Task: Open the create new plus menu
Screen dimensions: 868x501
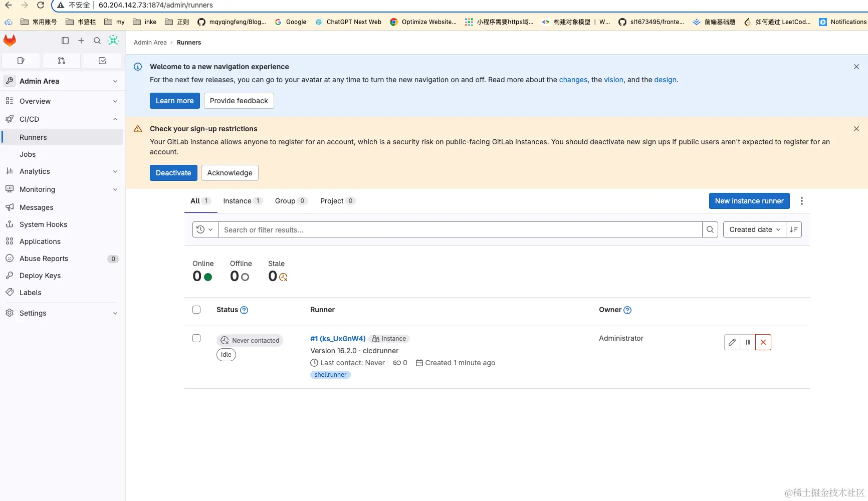Action: (81, 41)
